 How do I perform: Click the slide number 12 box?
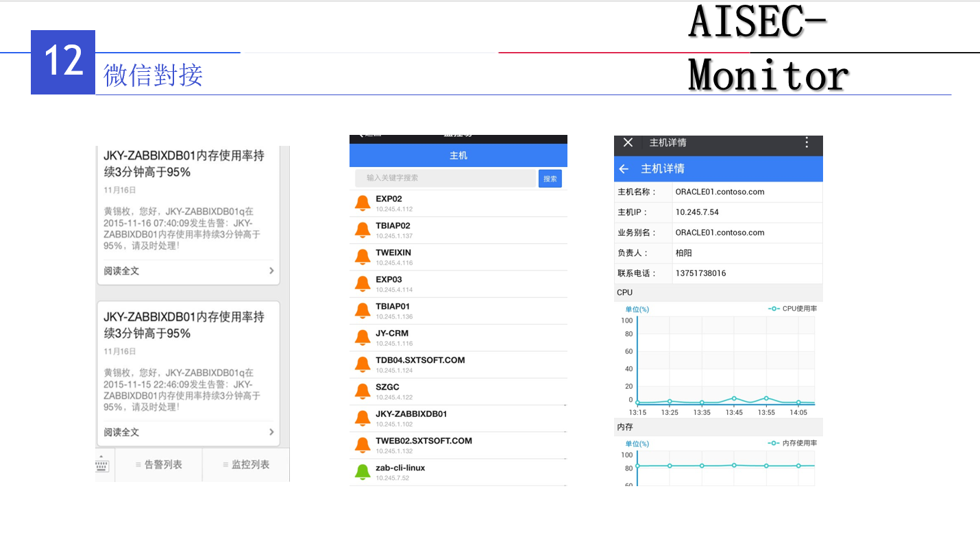(63, 62)
